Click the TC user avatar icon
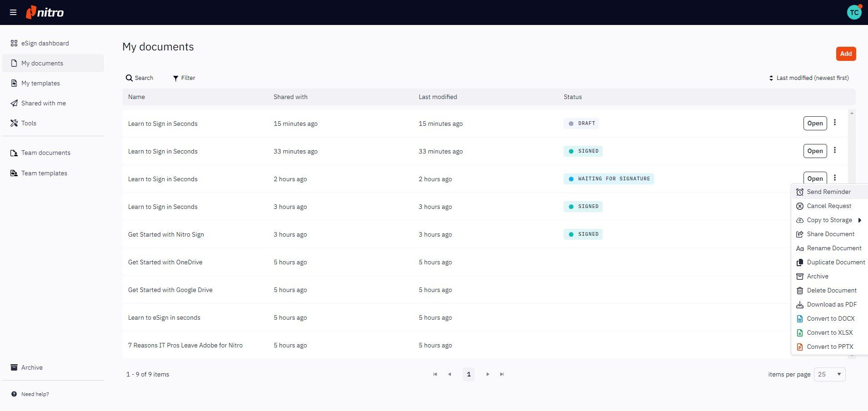This screenshot has width=868, height=411. pyautogui.click(x=854, y=12)
